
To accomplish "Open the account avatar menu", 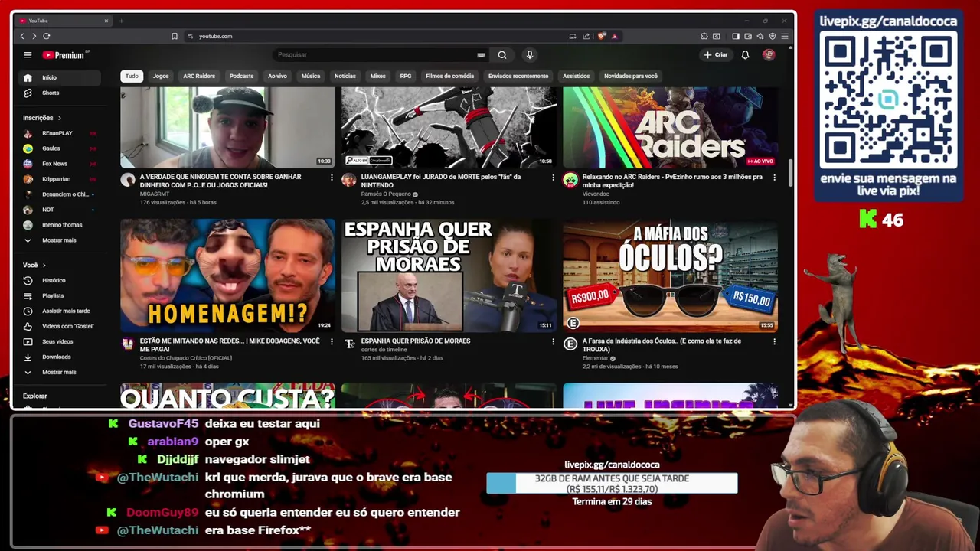I will click(x=769, y=55).
